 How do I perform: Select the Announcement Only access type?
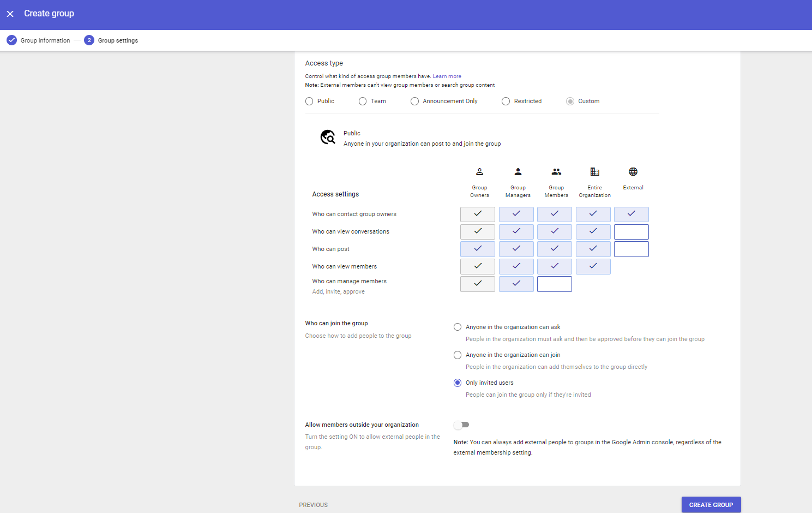coord(414,101)
